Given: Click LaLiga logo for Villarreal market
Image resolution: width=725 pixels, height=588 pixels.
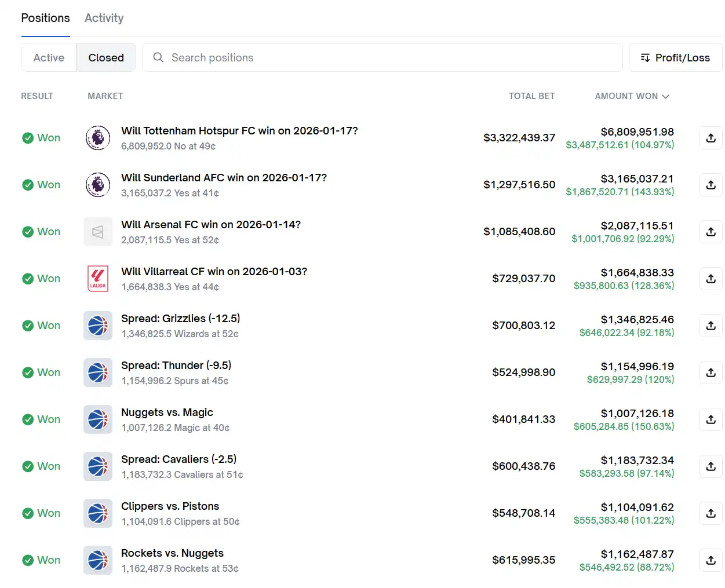Looking at the screenshot, I should 98,279.
